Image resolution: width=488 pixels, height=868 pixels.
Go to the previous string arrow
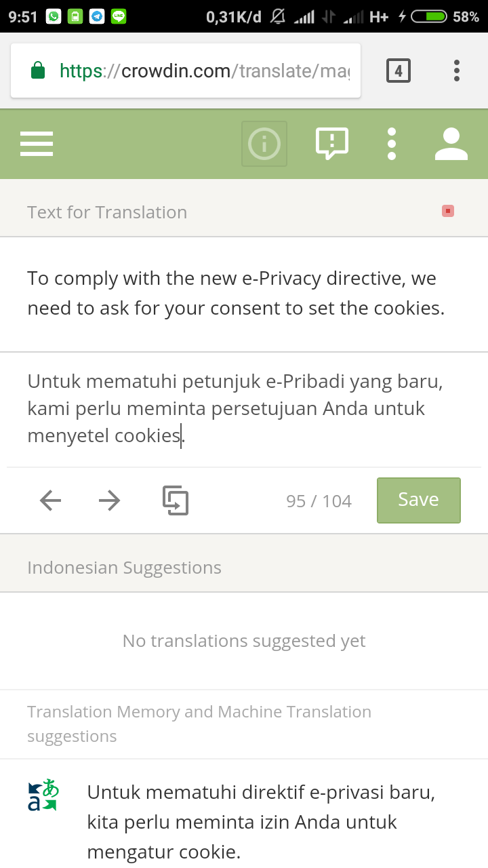51,501
